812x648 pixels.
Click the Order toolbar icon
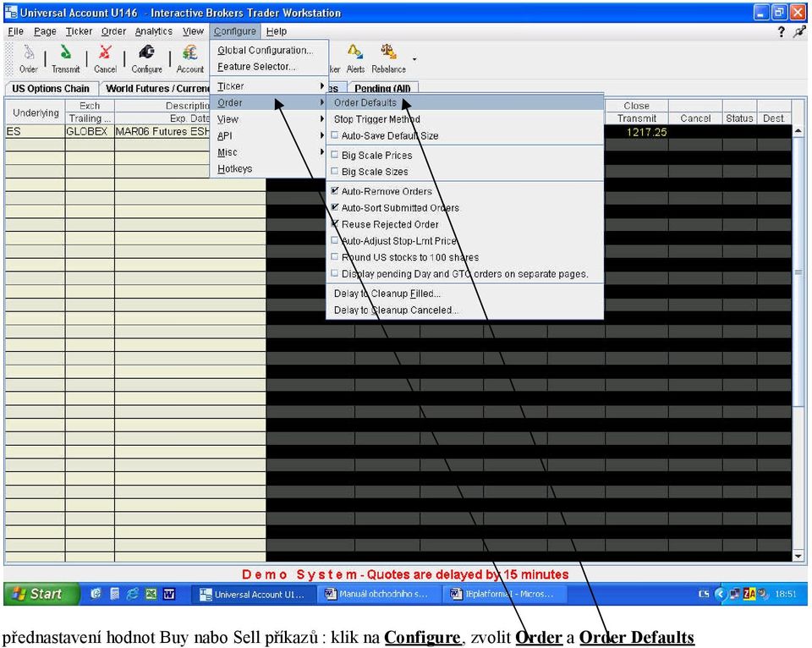(x=28, y=58)
